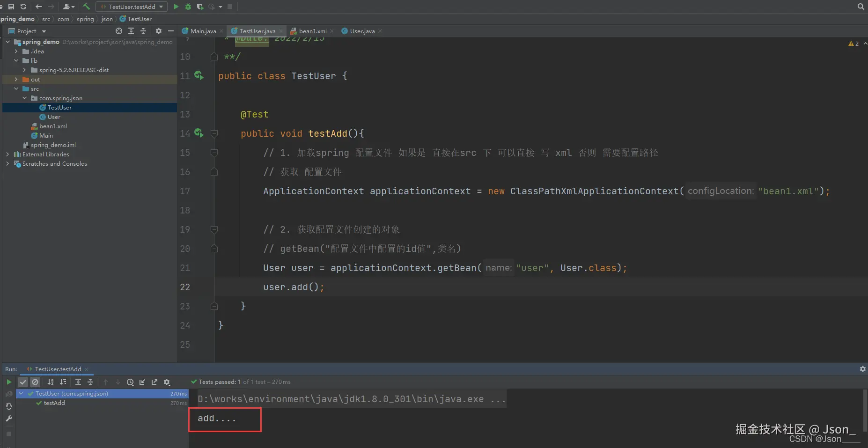Collapse all in the Project panel header

(x=143, y=31)
